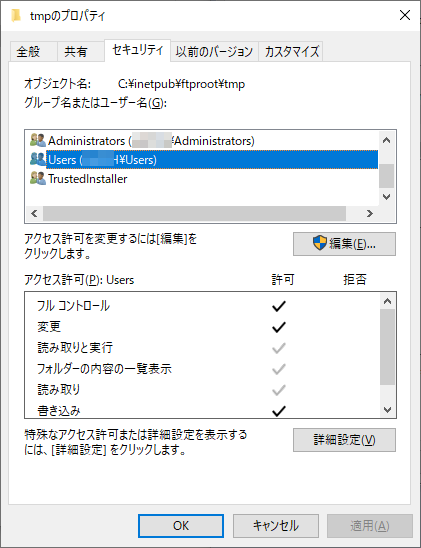Viewport: 421px width, 548px height.
Task: Click the 詳細設定(V) button
Action: pyautogui.click(x=344, y=440)
